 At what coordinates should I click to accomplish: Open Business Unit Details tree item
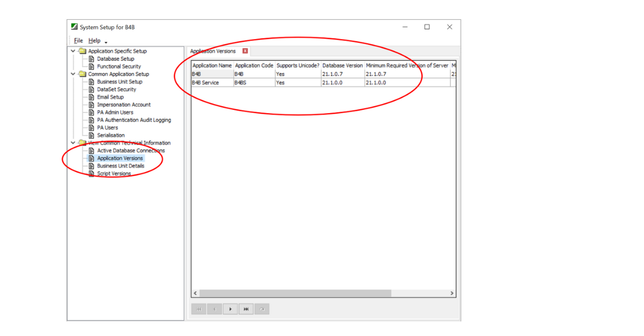tap(121, 166)
